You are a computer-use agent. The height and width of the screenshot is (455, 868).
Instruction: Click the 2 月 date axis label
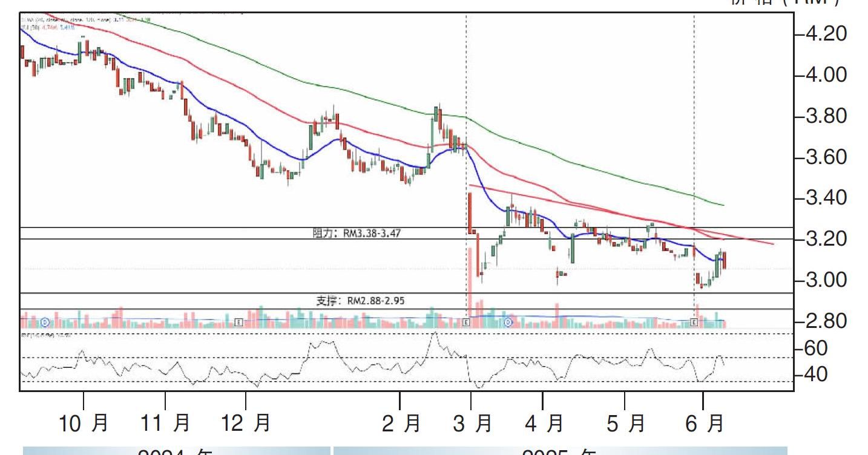click(x=401, y=423)
